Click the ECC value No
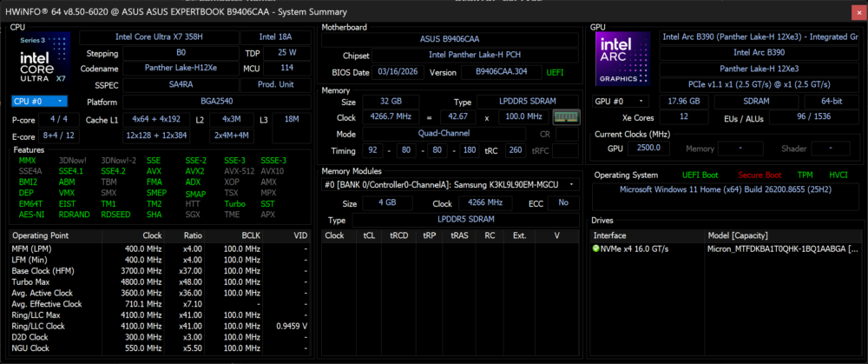Image resolution: width=868 pixels, height=364 pixels. click(x=563, y=202)
